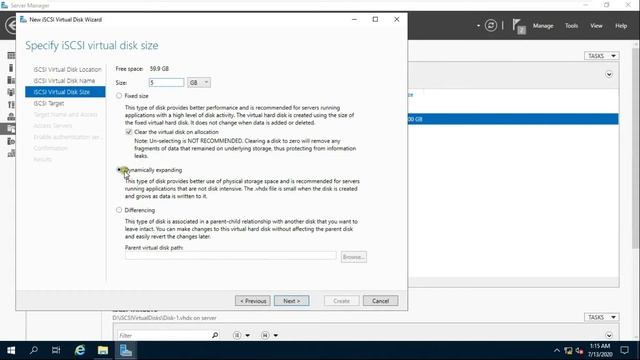Open the Help menu
The height and width of the screenshot is (360, 640).
coord(621,26)
